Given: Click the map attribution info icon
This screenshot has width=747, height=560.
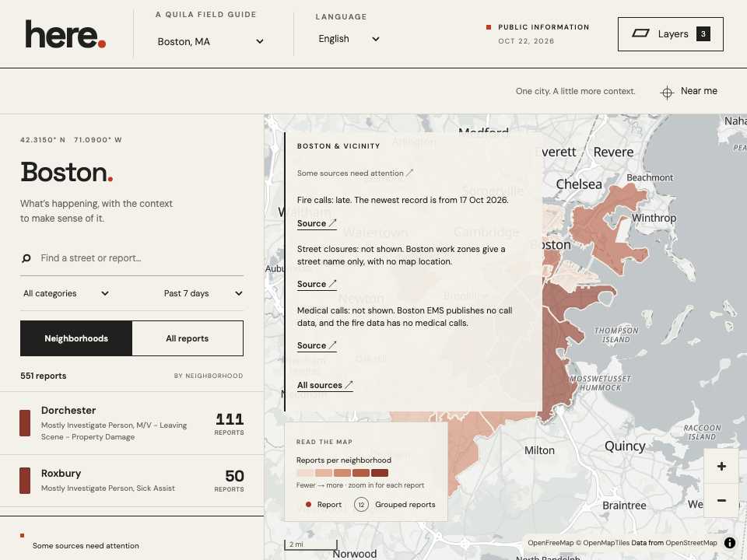Looking at the screenshot, I should 729,543.
